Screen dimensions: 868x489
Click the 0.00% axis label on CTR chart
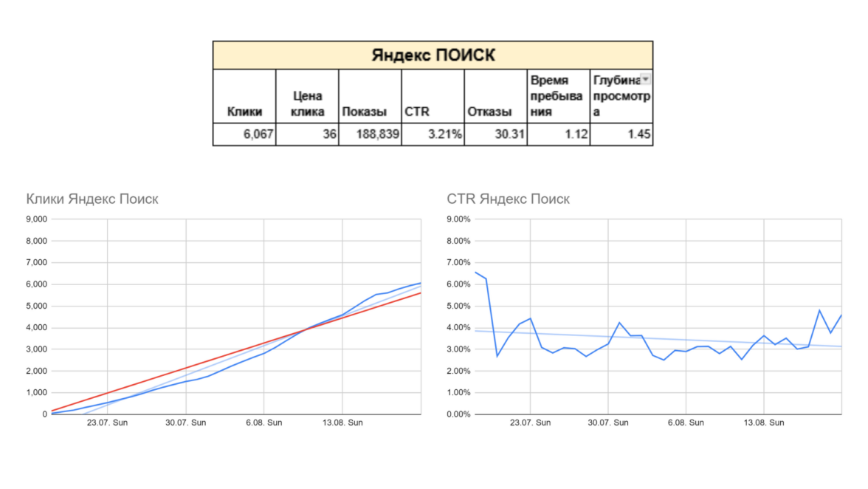pyautogui.click(x=458, y=414)
